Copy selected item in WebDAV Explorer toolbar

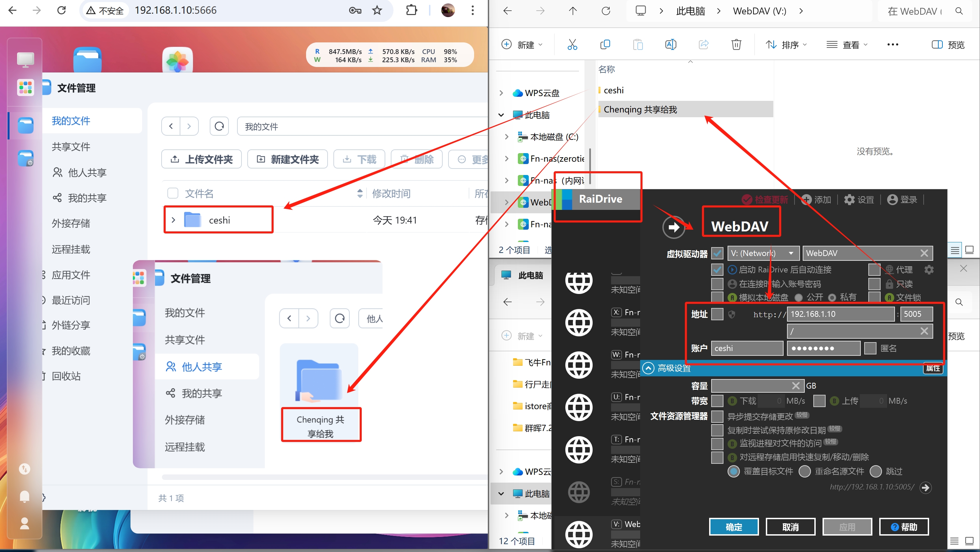tap(605, 44)
